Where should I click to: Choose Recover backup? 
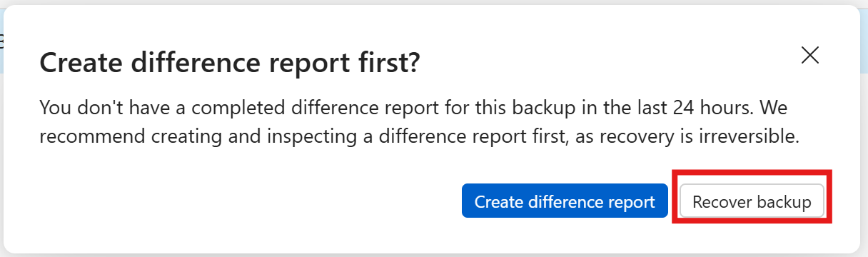point(752,201)
